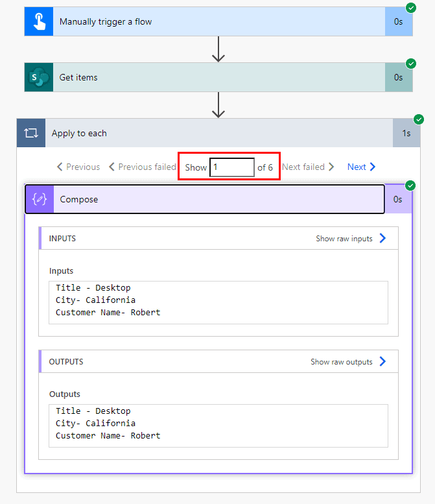Click the green success check on Manually trigger a flow
This screenshot has height=504, width=435.
point(411,8)
